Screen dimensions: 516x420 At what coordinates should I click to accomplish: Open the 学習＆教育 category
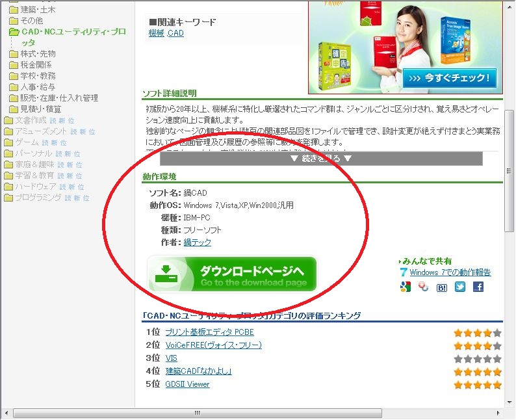[34, 176]
